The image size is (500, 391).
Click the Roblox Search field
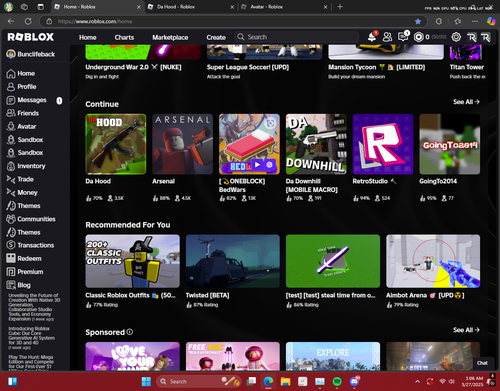(297, 37)
